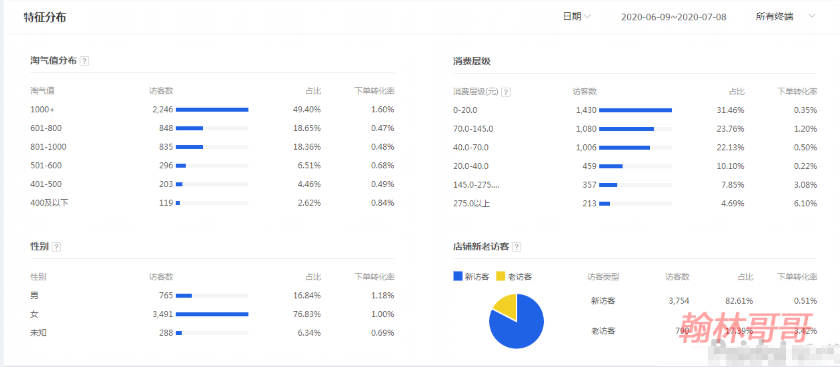This screenshot has width=840, height=367.
Task: Toggle blue 新访客 legend marker
Action: tap(458, 276)
